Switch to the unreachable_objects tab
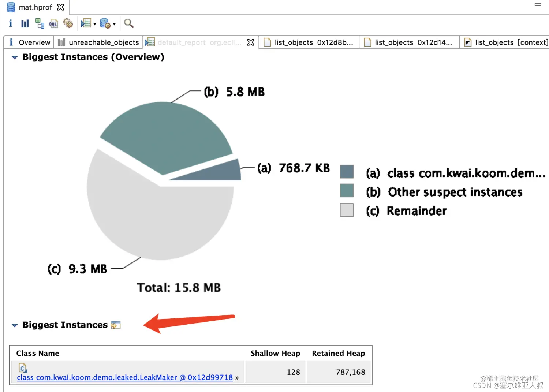The width and height of the screenshot is (549, 392). (98, 42)
